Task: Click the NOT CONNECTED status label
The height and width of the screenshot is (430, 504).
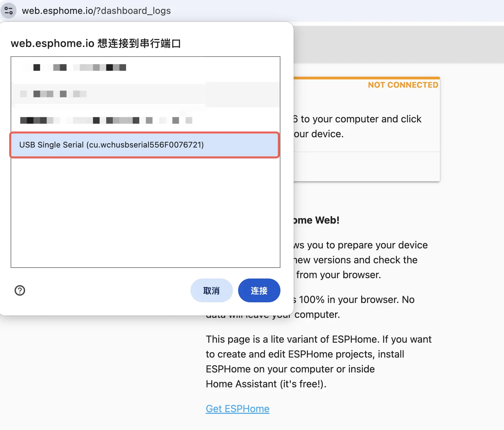Action: 403,85
